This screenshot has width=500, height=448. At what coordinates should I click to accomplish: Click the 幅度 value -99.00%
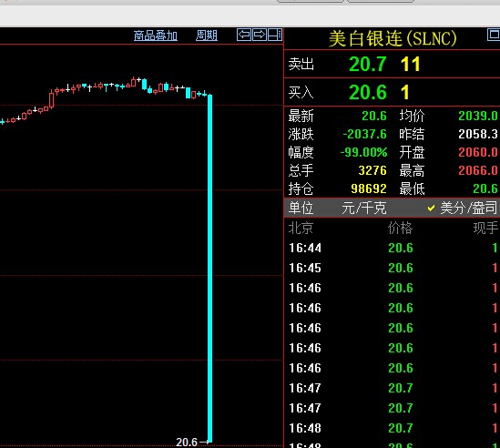pyautogui.click(x=363, y=152)
